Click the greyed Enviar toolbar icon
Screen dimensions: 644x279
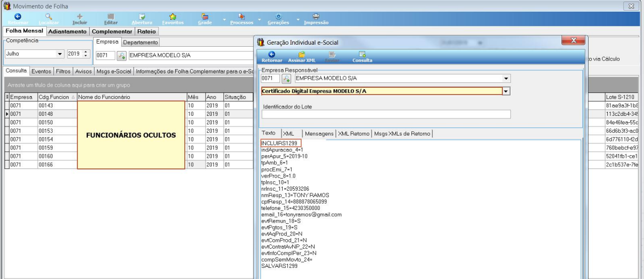332,57
